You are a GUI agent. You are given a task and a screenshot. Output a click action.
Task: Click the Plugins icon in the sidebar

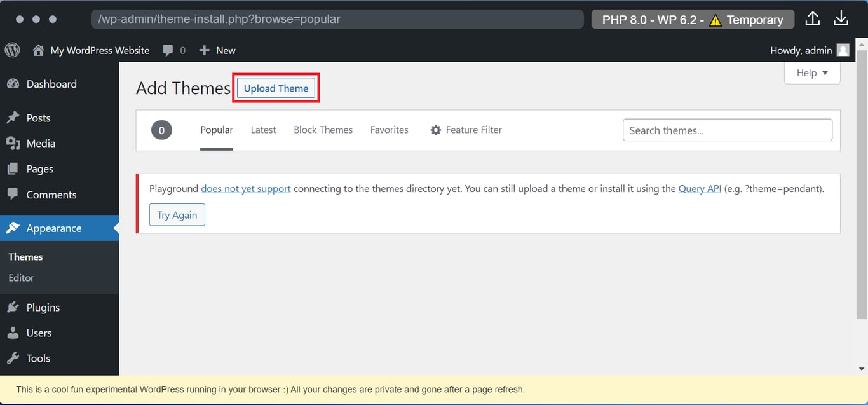(x=15, y=307)
